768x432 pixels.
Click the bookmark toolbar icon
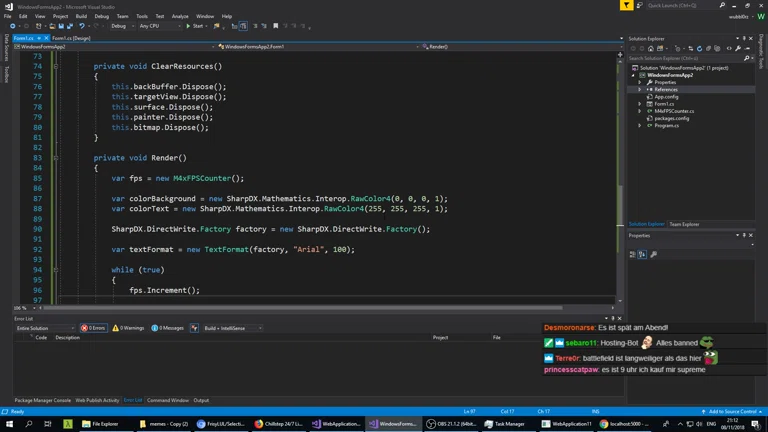click(276, 26)
